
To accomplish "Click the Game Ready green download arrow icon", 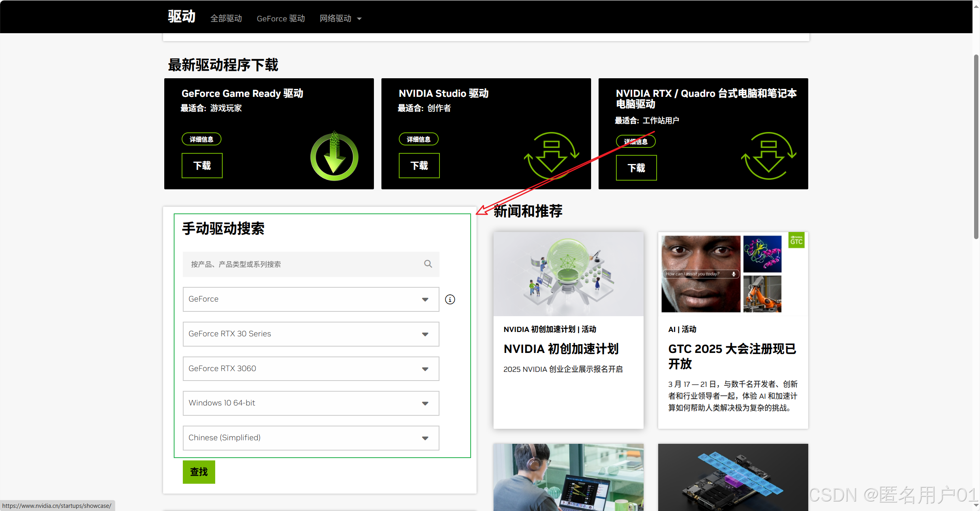I will coord(334,157).
